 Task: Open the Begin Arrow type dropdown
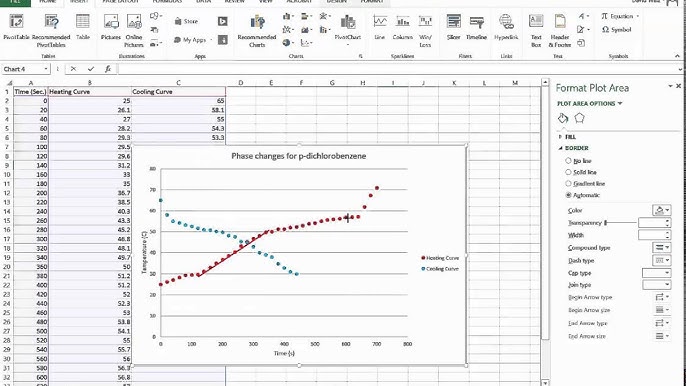tap(661, 297)
